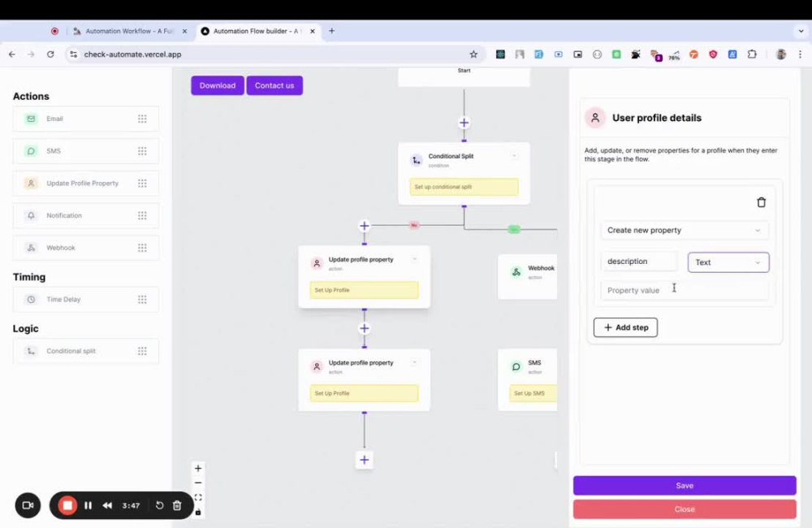Click the Email action envelope icon
The width and height of the screenshot is (812, 528).
coord(31,119)
